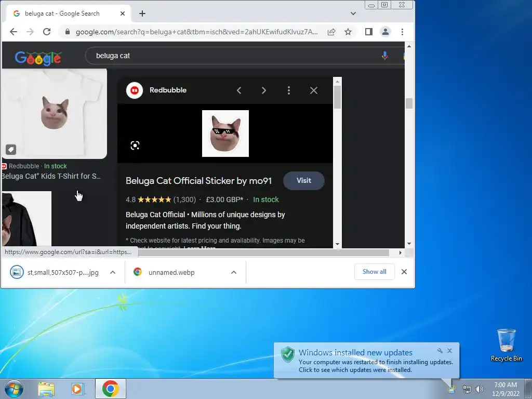Click Show all downloads
532x399 pixels.
[374, 272]
